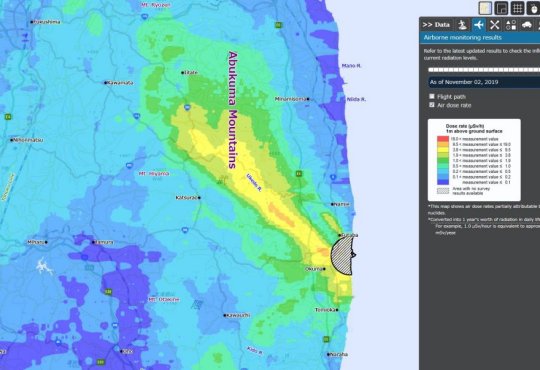
Task: Click the Airborne monitoring results header
Action: 463,38
